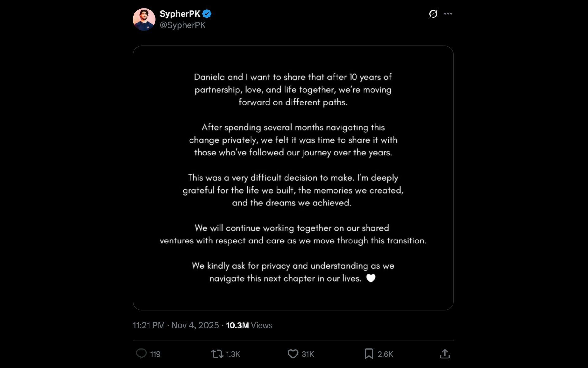Open the three-dot more options menu
This screenshot has width=588, height=368.
pos(448,13)
